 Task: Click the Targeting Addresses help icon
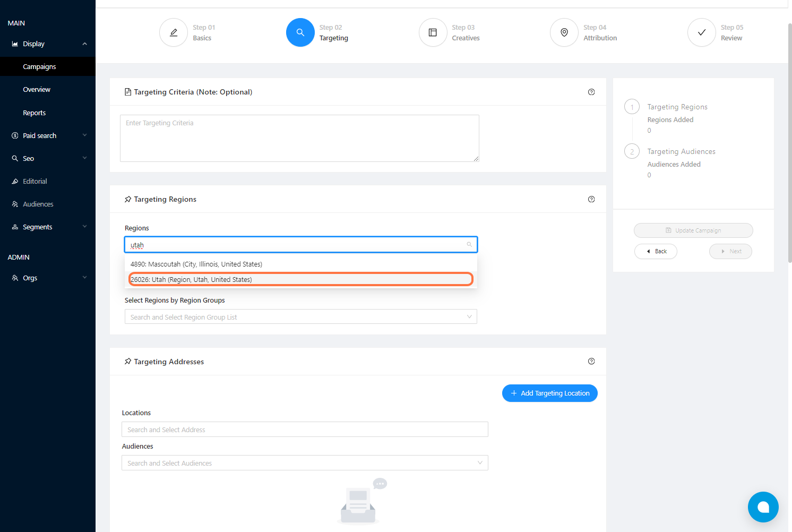(591, 362)
